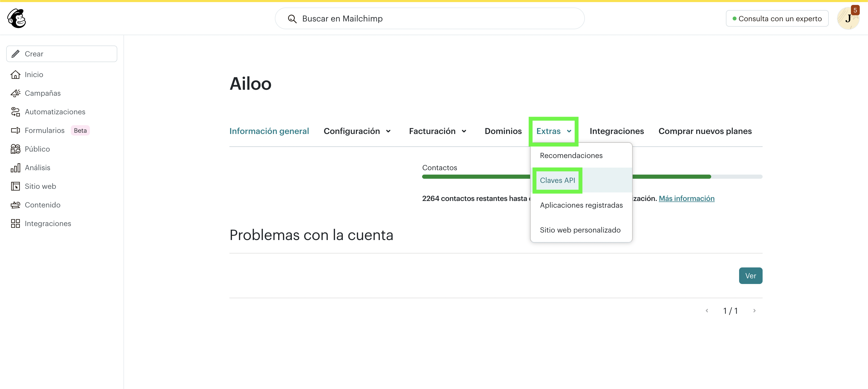The image size is (868, 389).
Task: Click the Público audience icon
Action: (x=16, y=149)
